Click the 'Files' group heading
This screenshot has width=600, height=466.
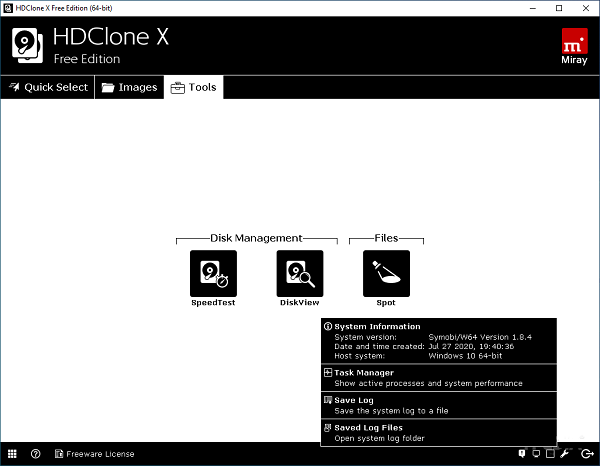pyautogui.click(x=386, y=238)
